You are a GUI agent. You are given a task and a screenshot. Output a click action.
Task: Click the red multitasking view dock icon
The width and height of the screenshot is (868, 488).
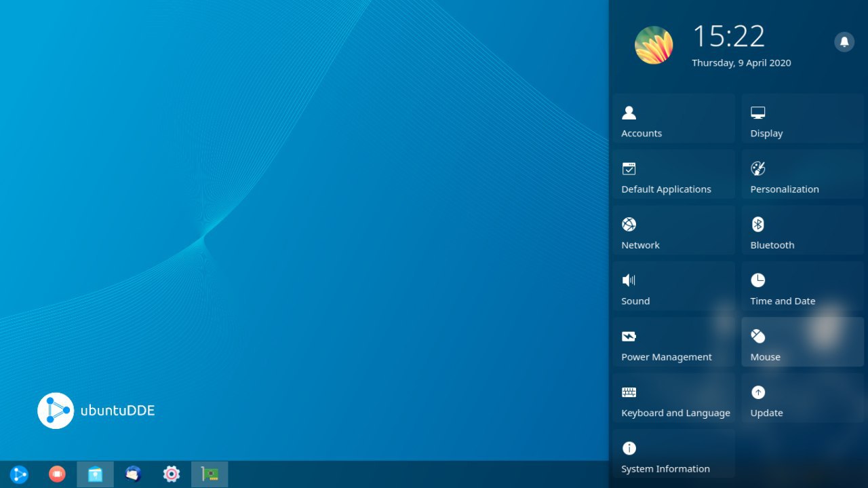click(x=57, y=474)
